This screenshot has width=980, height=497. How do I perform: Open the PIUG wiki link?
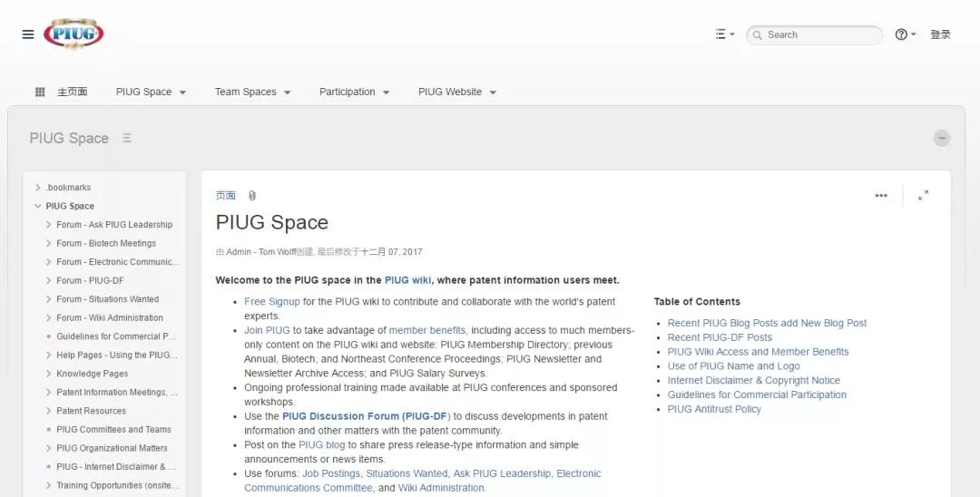[407, 280]
